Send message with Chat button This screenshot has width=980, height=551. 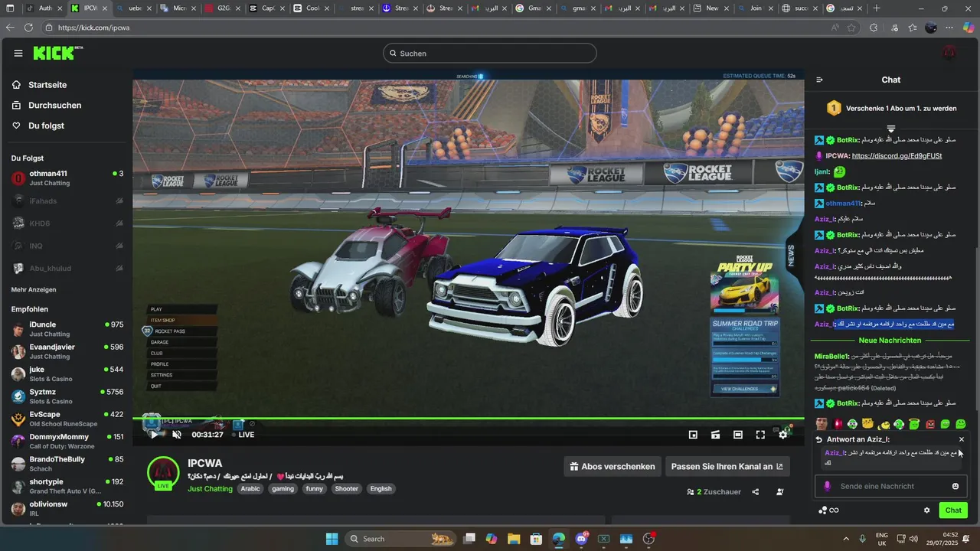pyautogui.click(x=953, y=510)
